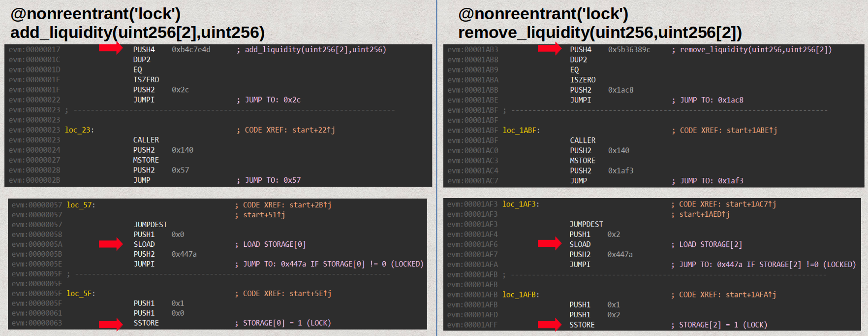The width and height of the screenshot is (868, 336).
Task: Click operand 0x57 at evm:00000028
Action: (180, 170)
